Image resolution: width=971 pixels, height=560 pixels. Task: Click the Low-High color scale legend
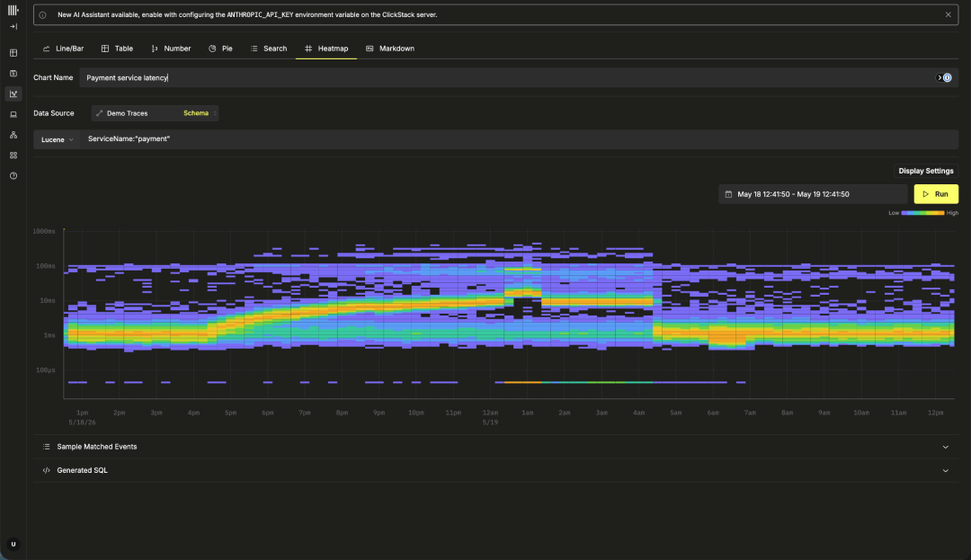point(922,213)
